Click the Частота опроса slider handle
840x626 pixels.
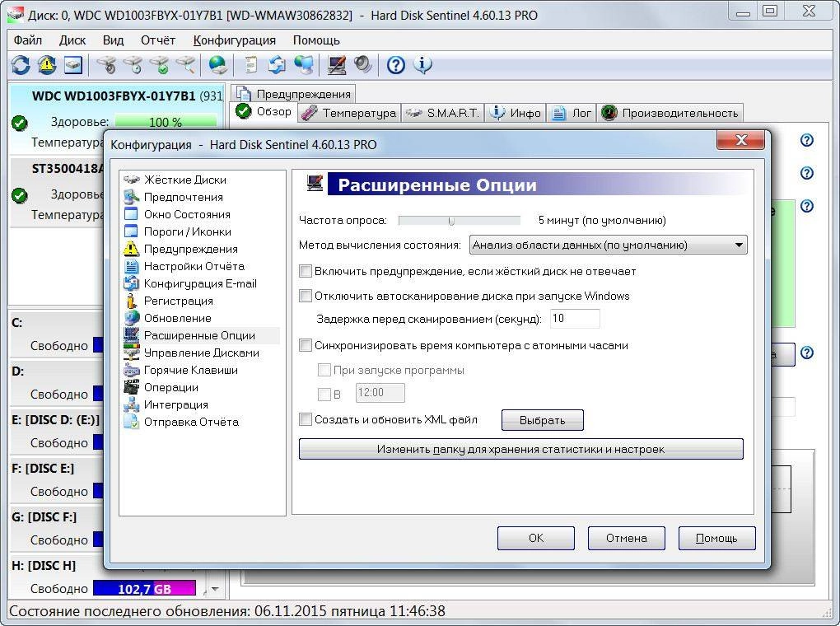click(451, 221)
